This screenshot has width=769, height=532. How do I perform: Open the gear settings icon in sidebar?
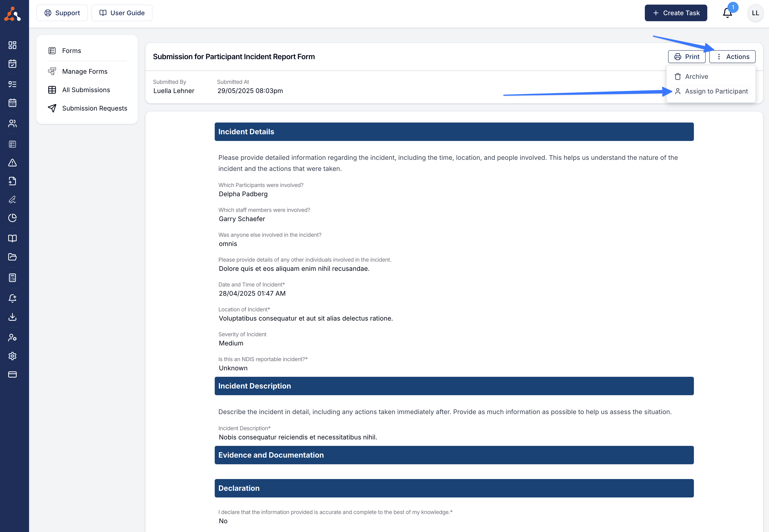tap(12, 356)
